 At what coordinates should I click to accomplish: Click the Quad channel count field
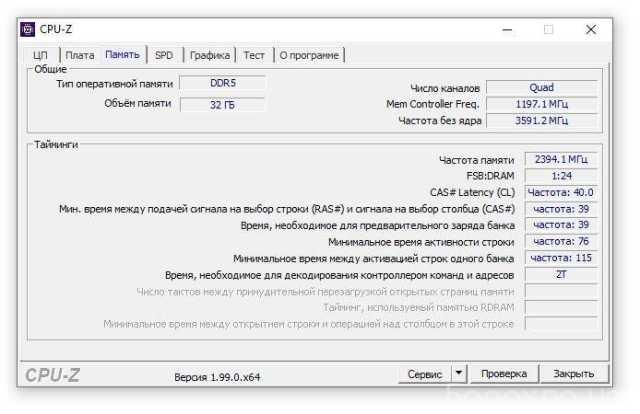(541, 88)
